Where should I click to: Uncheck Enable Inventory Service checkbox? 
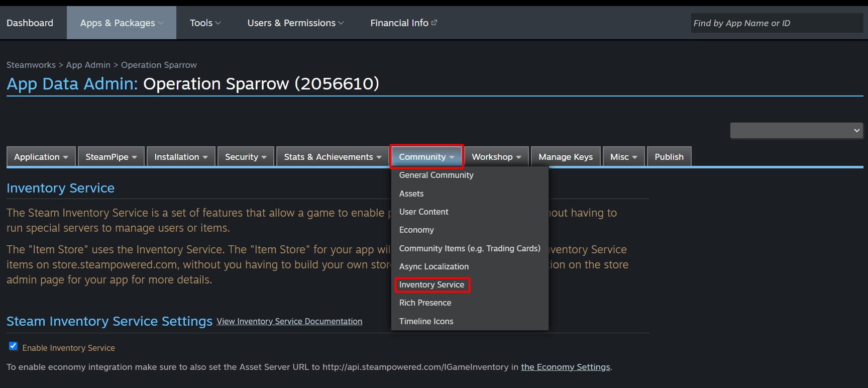click(x=13, y=346)
